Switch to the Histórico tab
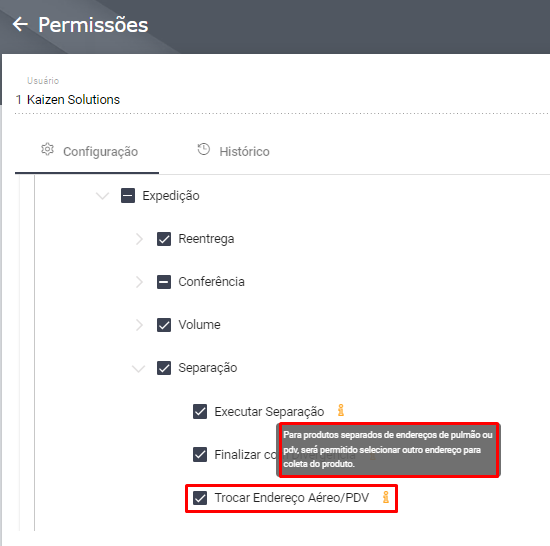Image resolution: width=550 pixels, height=546 pixels. pos(234,151)
